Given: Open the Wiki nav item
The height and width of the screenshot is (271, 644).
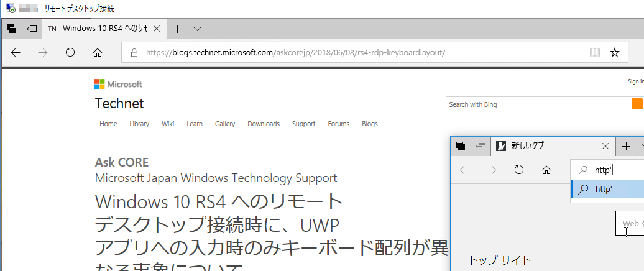Looking at the screenshot, I should click(168, 124).
